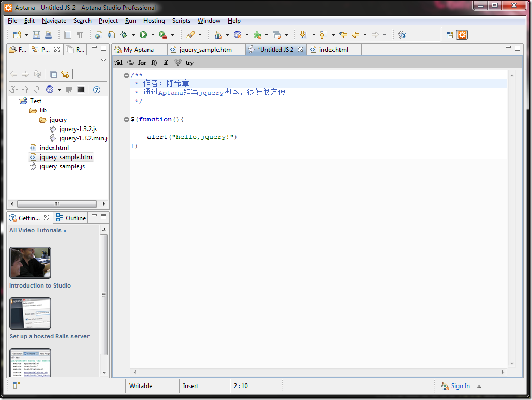
Task: Click the project panel horizontal scrollbar
Action: pyautogui.click(x=57, y=204)
